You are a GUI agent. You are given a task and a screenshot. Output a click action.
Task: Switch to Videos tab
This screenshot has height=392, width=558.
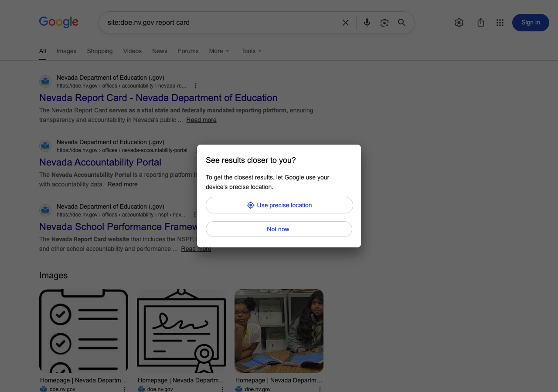click(x=133, y=51)
